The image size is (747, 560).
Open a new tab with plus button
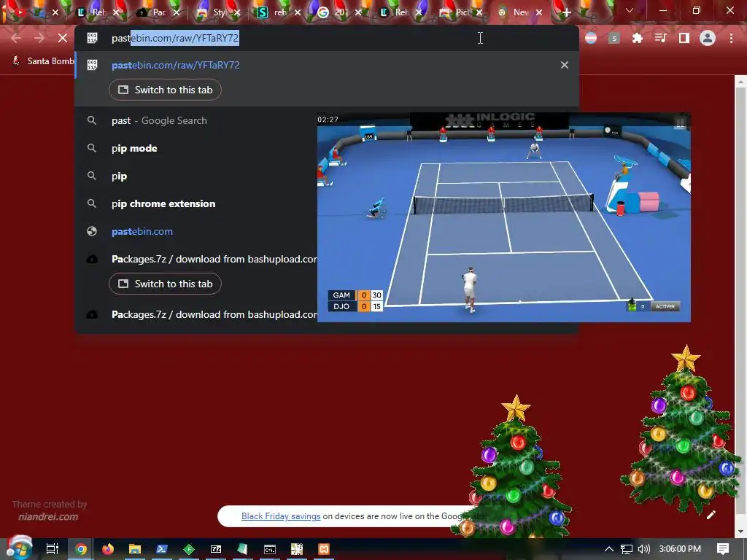[x=566, y=13]
